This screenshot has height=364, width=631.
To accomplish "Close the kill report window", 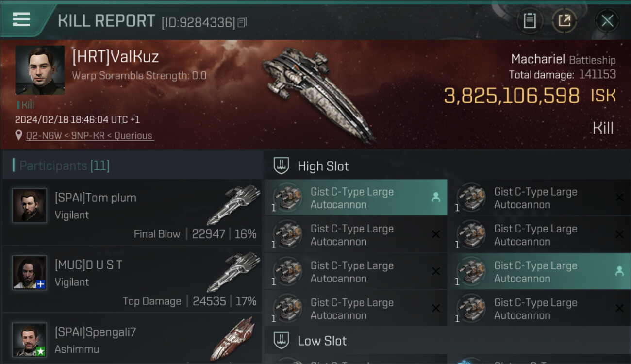I will (x=607, y=20).
